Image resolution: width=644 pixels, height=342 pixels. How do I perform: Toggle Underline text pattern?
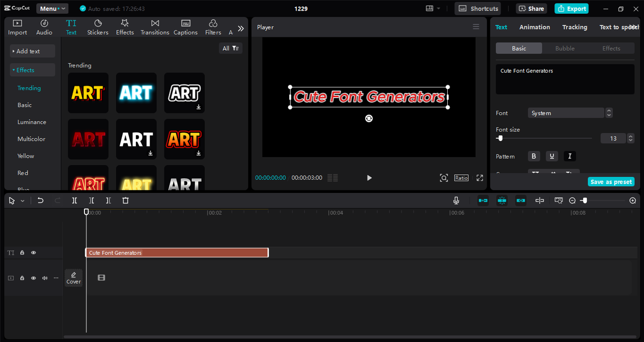click(552, 156)
